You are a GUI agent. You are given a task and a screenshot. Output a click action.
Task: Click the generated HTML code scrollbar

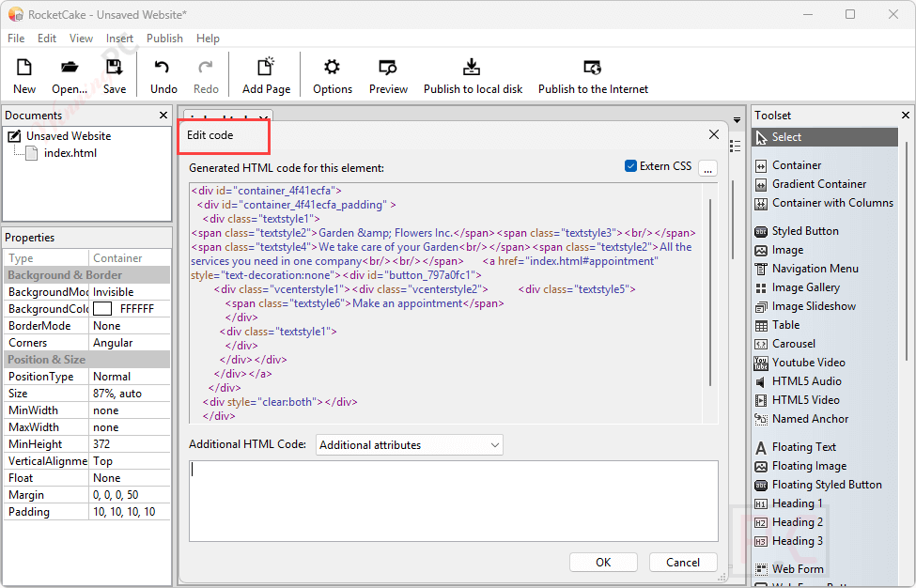710,292
